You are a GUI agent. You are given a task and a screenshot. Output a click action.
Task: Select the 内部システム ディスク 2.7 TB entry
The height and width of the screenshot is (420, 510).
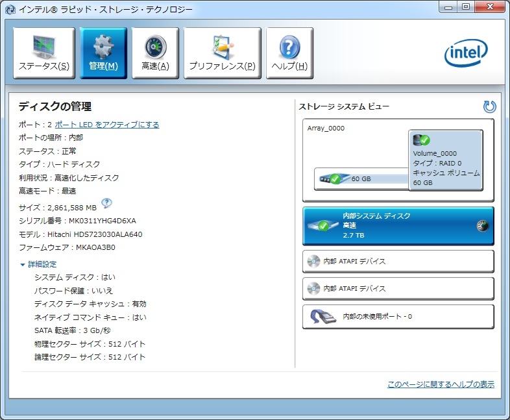[398, 226]
